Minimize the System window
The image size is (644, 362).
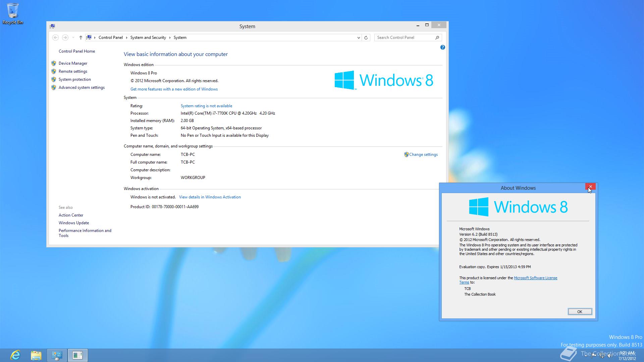(x=418, y=25)
